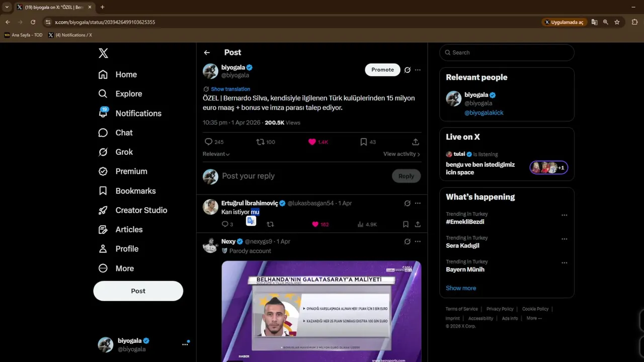Click Show translation link
The image size is (644, 362).
[x=230, y=89]
